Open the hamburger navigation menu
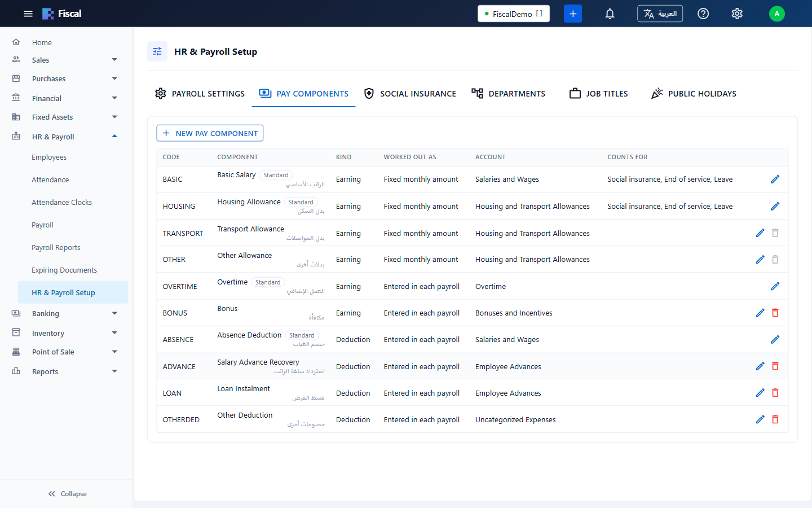The height and width of the screenshot is (508, 812). point(28,14)
